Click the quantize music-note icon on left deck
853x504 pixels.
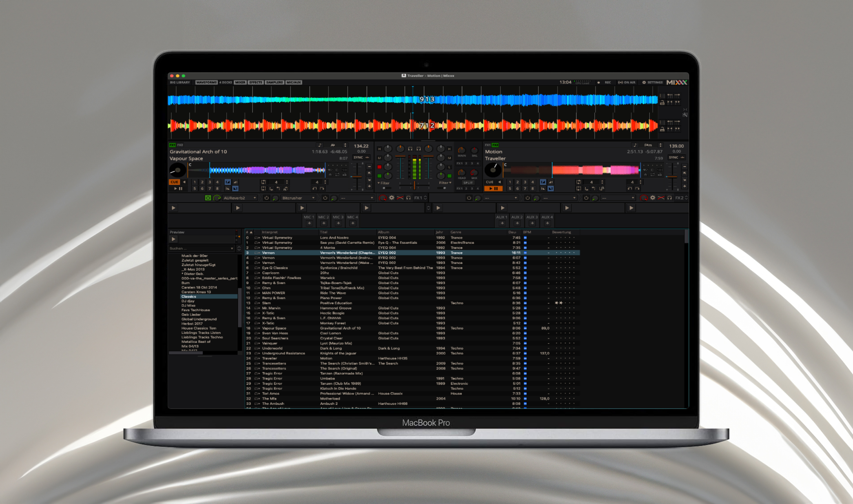coord(321,145)
